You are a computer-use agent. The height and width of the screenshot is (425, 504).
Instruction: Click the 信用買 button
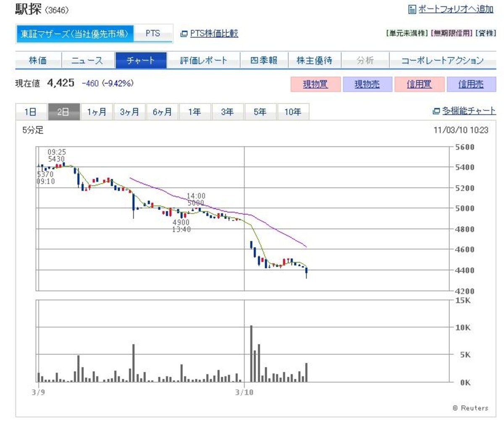[419, 84]
